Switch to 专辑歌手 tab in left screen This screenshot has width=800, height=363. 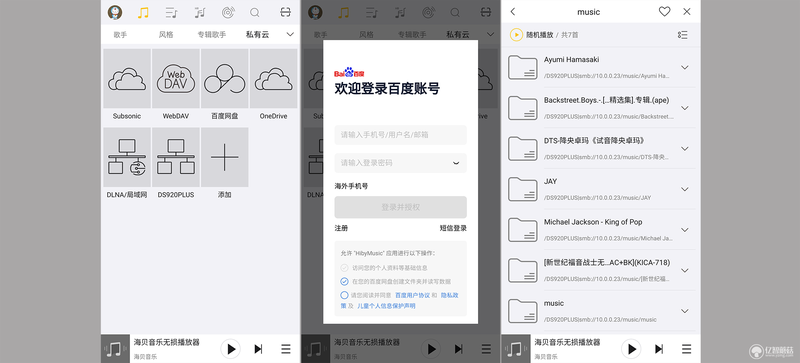[x=212, y=35]
